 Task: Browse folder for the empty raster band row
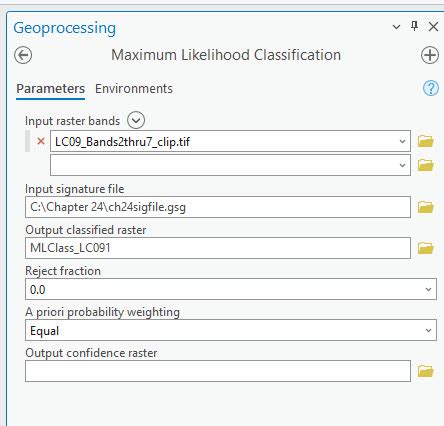(426, 165)
